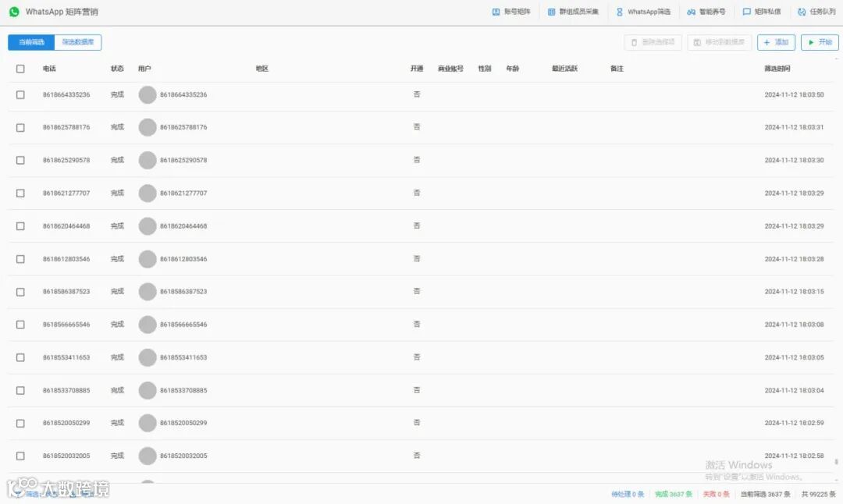
Task: Open the 智能养号 menu item
Action: point(706,11)
